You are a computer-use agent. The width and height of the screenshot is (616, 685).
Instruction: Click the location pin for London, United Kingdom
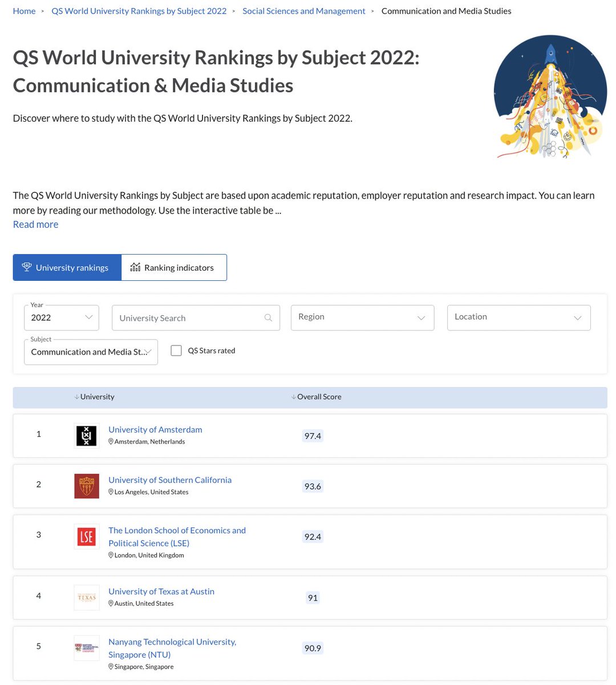pos(111,555)
